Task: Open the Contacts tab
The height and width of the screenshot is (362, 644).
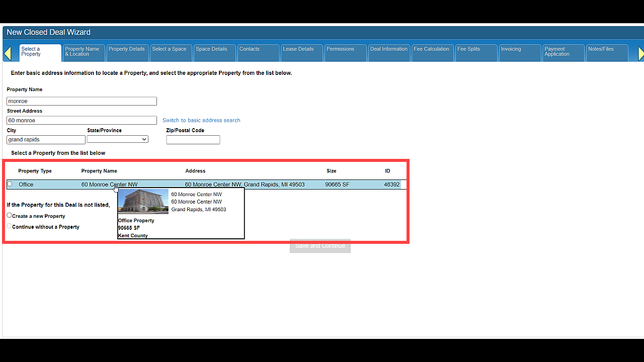Action: point(258,53)
